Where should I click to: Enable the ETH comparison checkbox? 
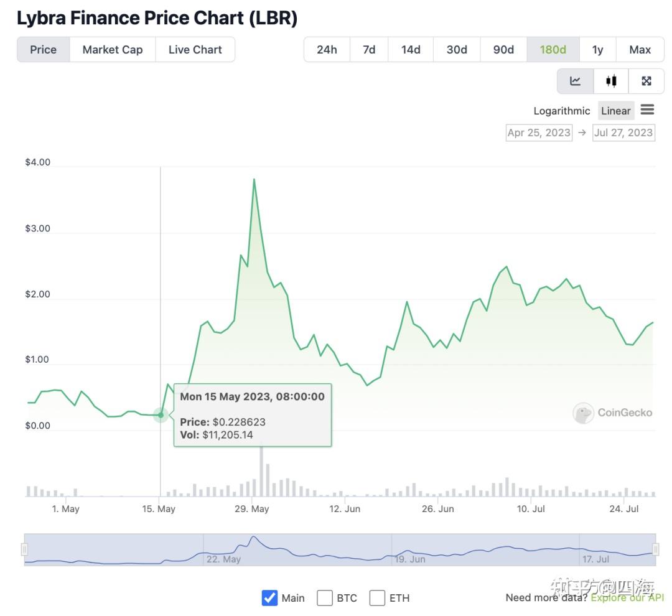coord(378,597)
